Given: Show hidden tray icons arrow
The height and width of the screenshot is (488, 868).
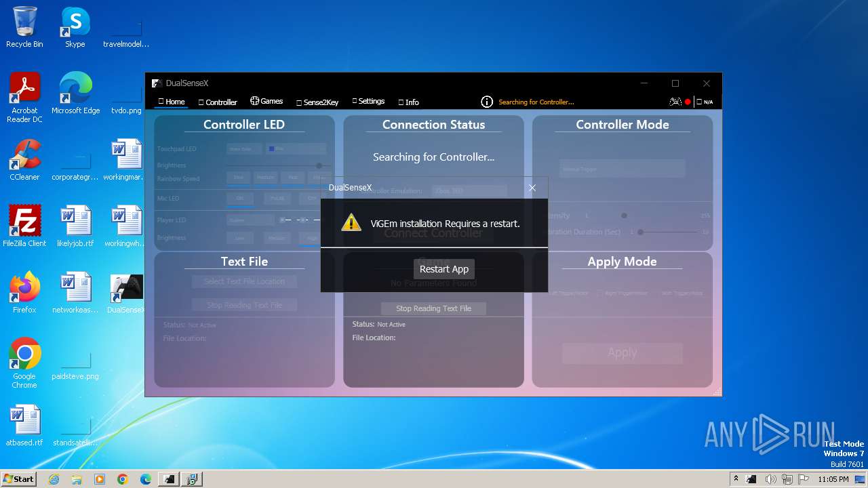Looking at the screenshot, I should coord(736,479).
